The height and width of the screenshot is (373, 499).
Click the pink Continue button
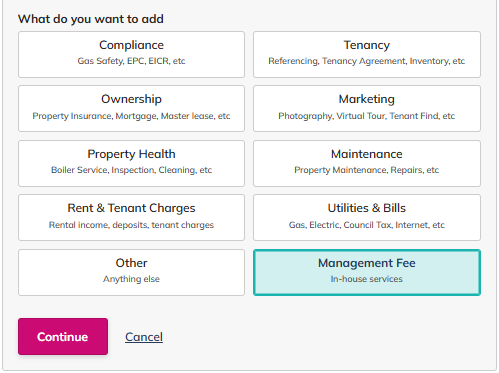[x=63, y=336]
